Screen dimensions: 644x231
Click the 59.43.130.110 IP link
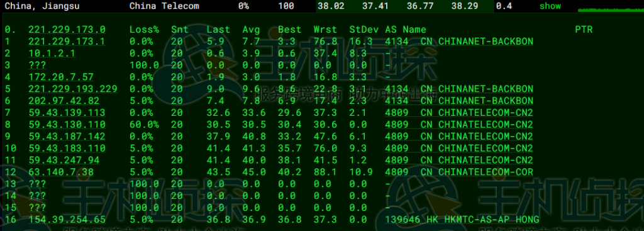click(x=67, y=125)
